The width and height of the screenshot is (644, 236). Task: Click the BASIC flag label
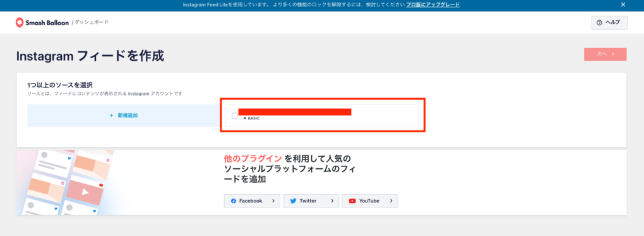pos(252,118)
